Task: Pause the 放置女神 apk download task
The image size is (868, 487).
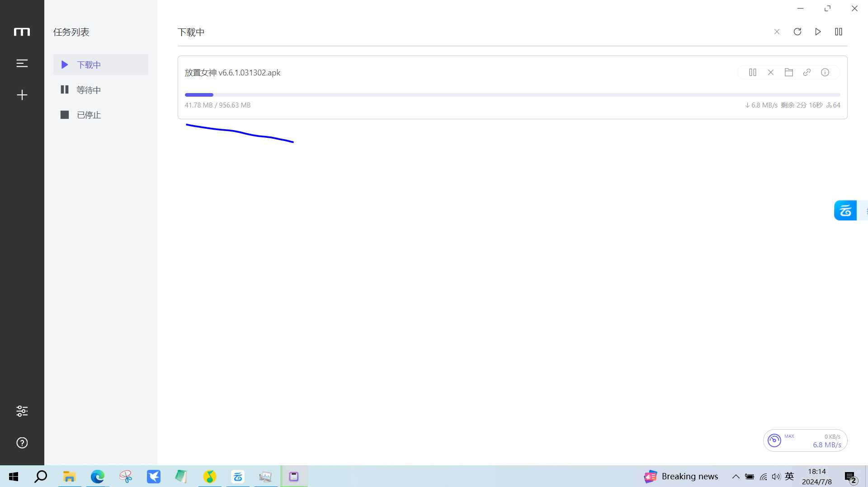Action: point(753,72)
